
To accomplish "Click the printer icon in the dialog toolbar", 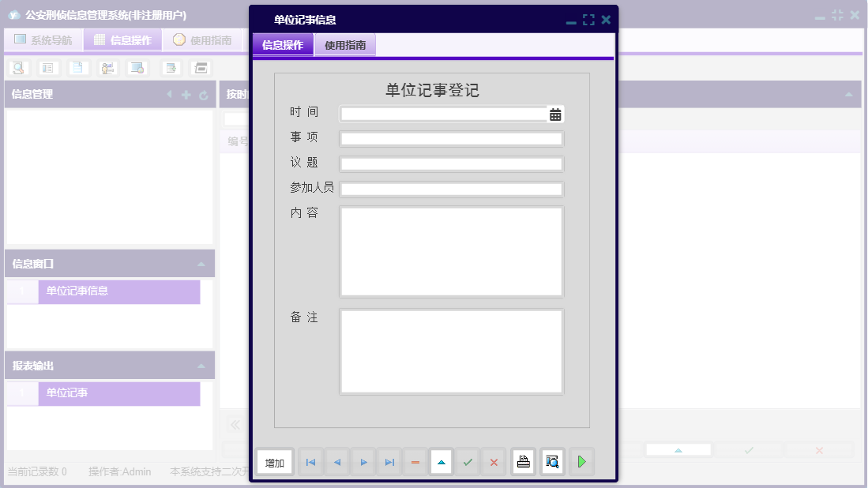I will [523, 462].
